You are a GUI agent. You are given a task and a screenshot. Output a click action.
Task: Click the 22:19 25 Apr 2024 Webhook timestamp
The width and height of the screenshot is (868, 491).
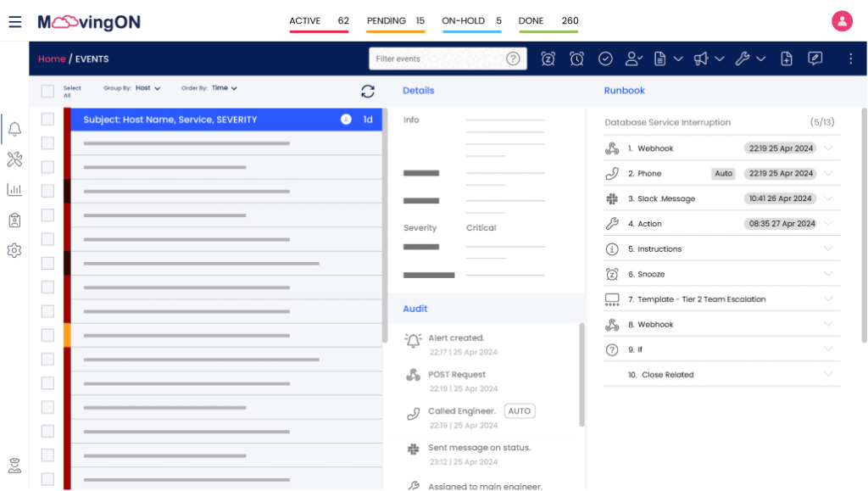coord(781,148)
